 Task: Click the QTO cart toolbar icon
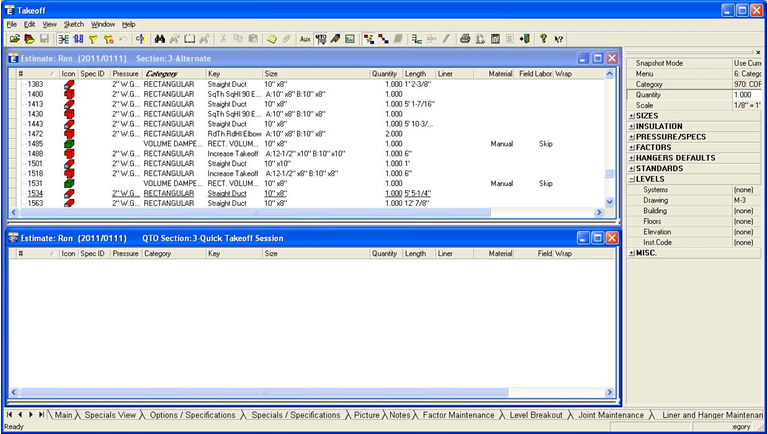(320, 39)
